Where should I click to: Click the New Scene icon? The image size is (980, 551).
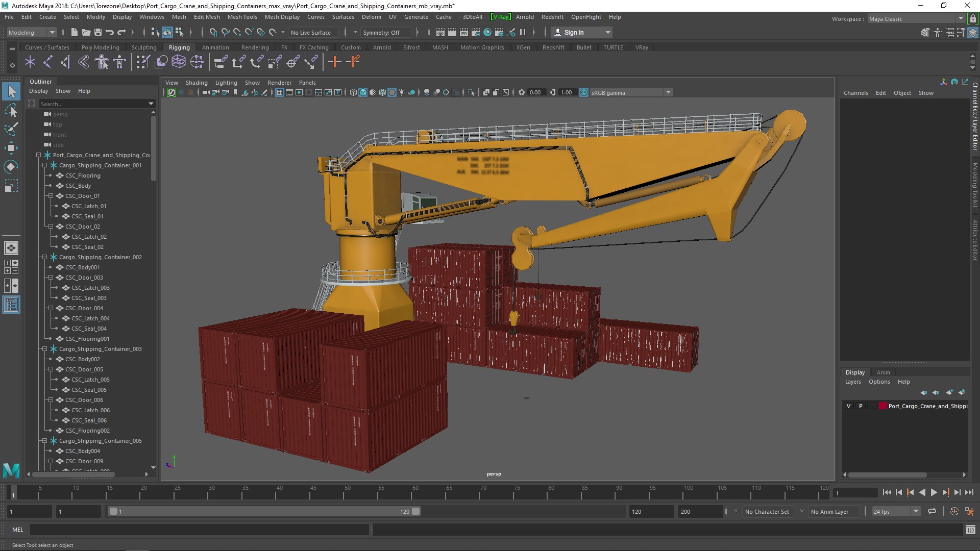click(x=75, y=32)
